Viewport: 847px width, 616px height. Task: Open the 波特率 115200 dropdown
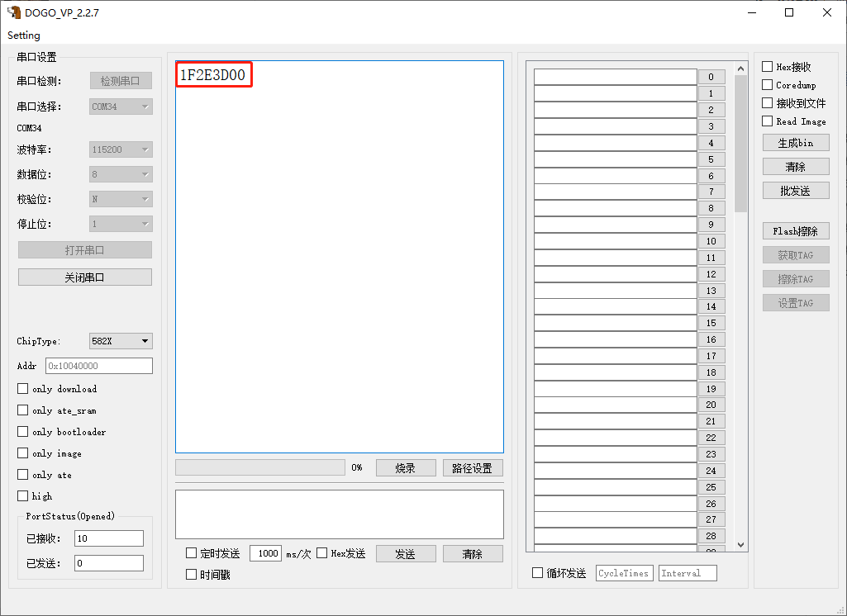click(121, 149)
